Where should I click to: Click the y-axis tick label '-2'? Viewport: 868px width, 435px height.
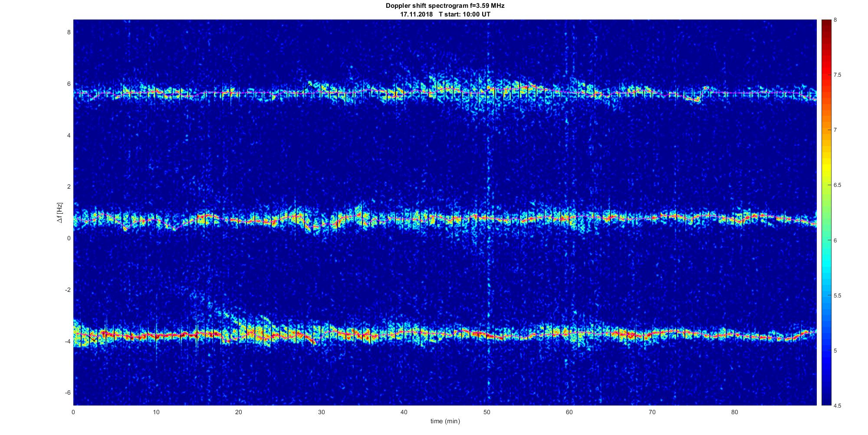68,290
